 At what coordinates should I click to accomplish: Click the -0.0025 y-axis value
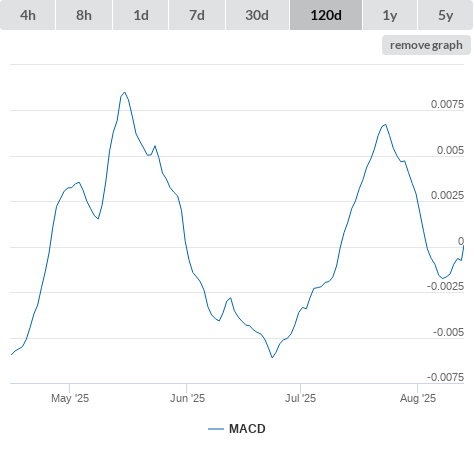(x=446, y=286)
